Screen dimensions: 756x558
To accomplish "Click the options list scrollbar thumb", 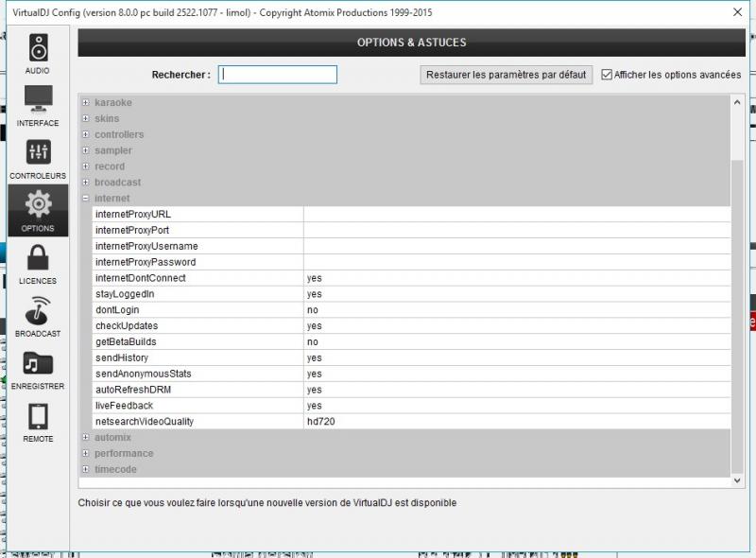I will pyautogui.click(x=737, y=316).
